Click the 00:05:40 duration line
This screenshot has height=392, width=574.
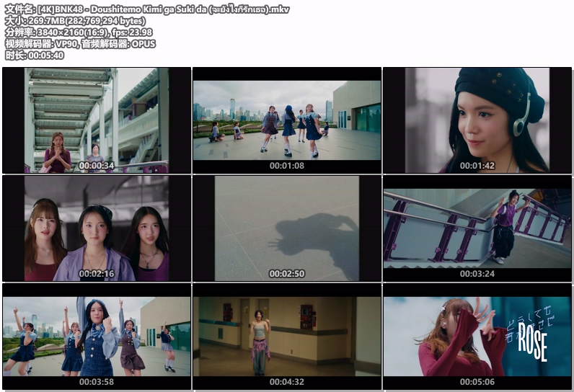coord(33,55)
